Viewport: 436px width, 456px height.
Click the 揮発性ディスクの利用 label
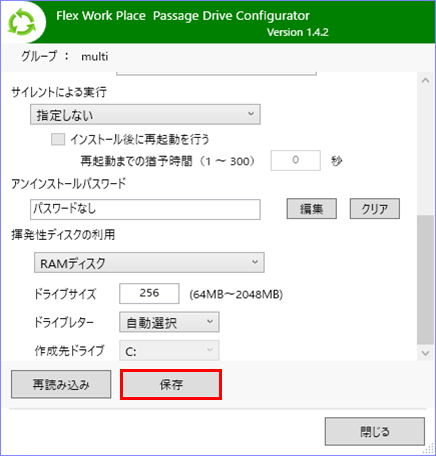pos(63,235)
